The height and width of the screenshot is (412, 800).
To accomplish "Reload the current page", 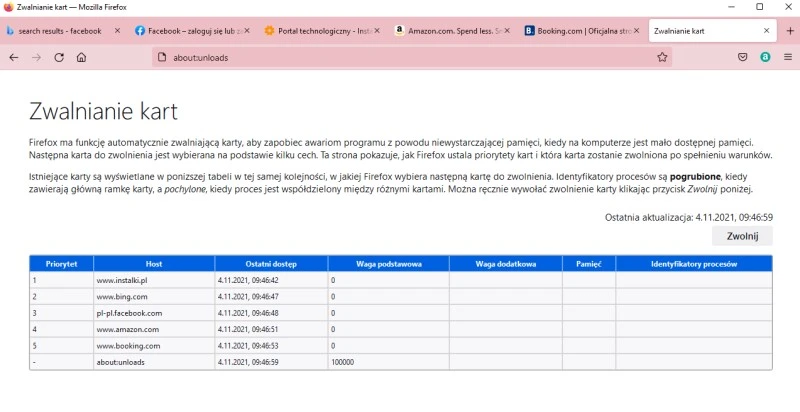I will point(59,57).
